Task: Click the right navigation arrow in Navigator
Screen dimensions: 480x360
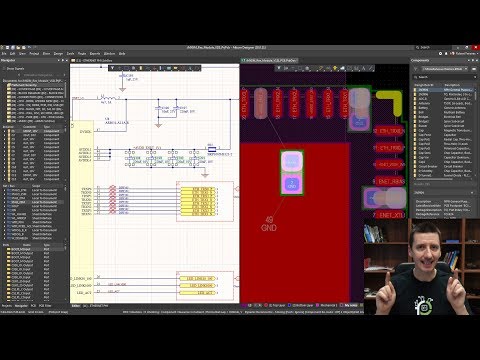Action: coord(64,75)
